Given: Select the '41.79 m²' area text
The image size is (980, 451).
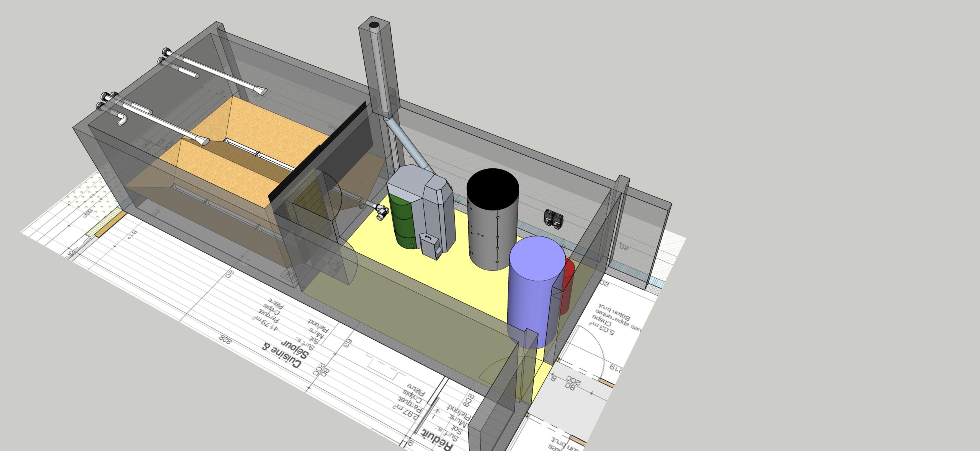Looking at the screenshot, I should click(265, 323).
